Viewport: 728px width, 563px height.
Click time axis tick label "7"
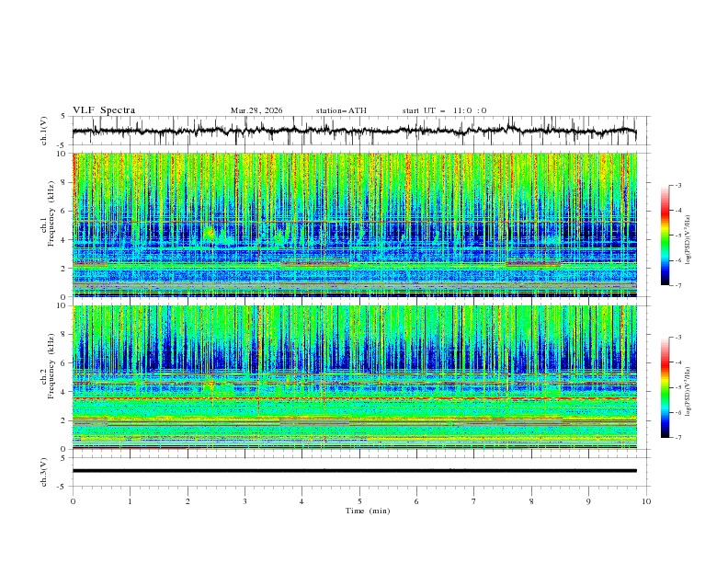click(474, 501)
